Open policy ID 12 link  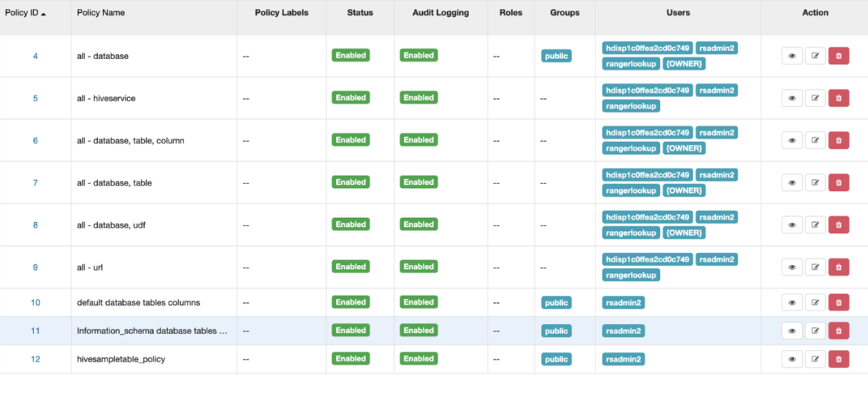click(x=35, y=359)
